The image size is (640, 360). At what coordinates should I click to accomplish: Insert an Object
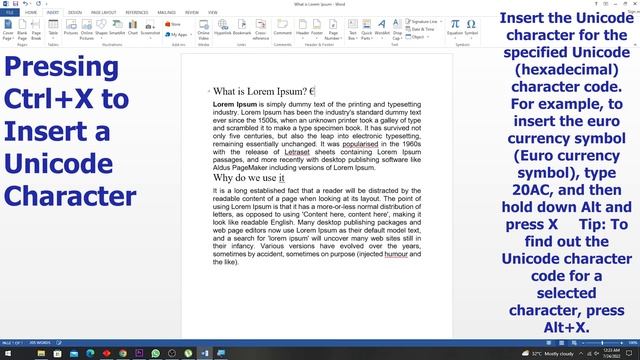coord(417,37)
